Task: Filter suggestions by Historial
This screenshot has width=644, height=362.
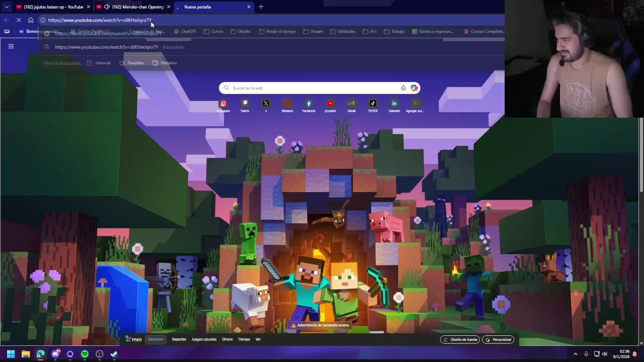Action: 99,63
